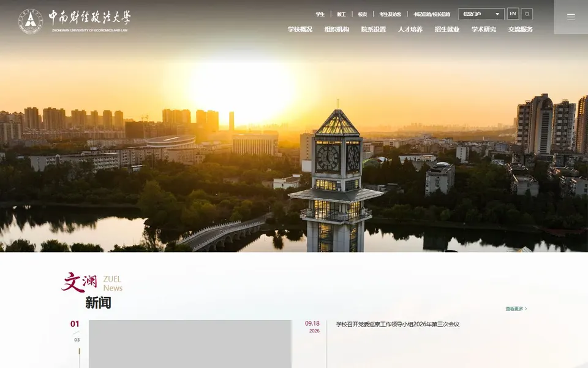The width and height of the screenshot is (588, 368).
Task: Open the 学校概况 menu
Action: (x=300, y=29)
